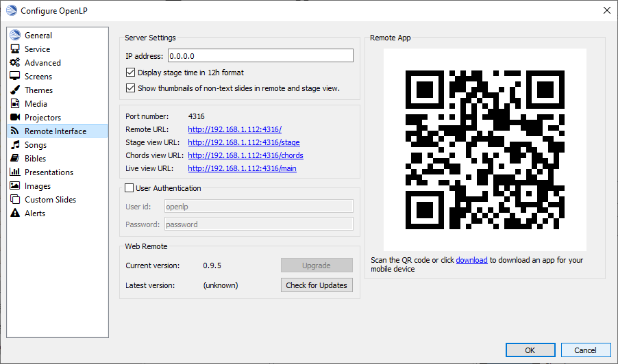Open the General settings page
The image size is (618, 364).
pyautogui.click(x=58, y=35)
